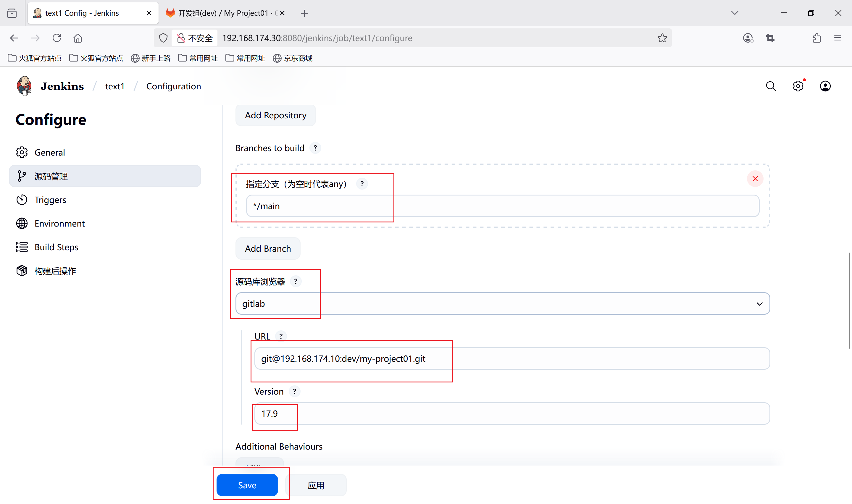Select Build Steps in Configure sidebar
The width and height of the screenshot is (852, 504).
pyautogui.click(x=57, y=247)
